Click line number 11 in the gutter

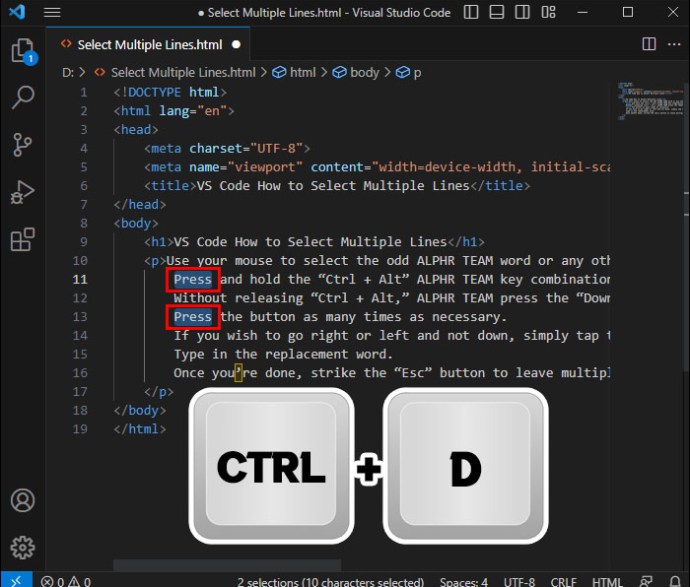coord(80,279)
